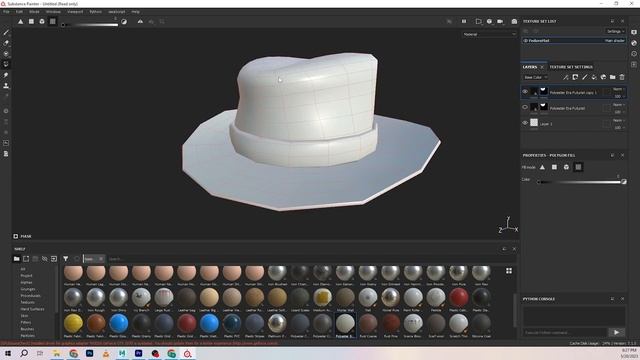Open Settings dropdown in Texture Set List
The image size is (640, 360).
point(615,31)
